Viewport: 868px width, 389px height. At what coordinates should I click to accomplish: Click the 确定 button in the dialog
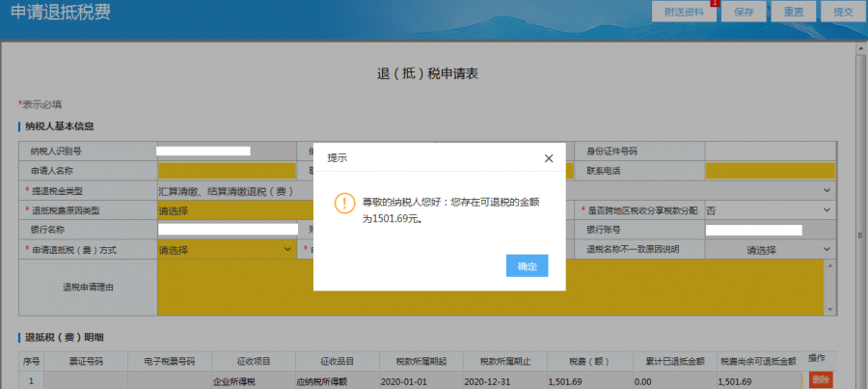coord(527,266)
